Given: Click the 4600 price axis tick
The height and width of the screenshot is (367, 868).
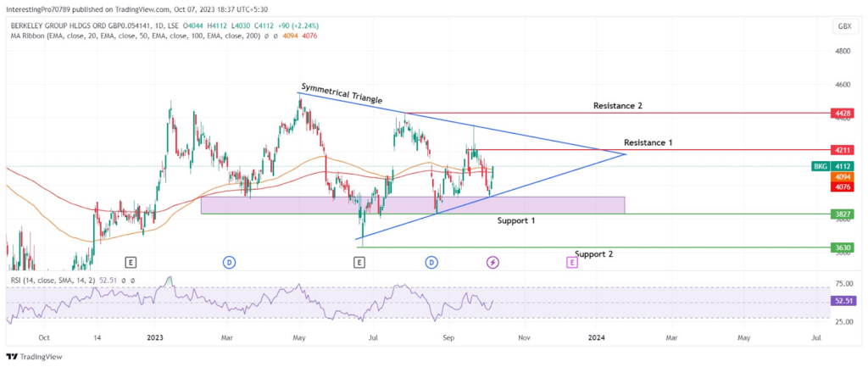Looking at the screenshot, I should click(843, 85).
